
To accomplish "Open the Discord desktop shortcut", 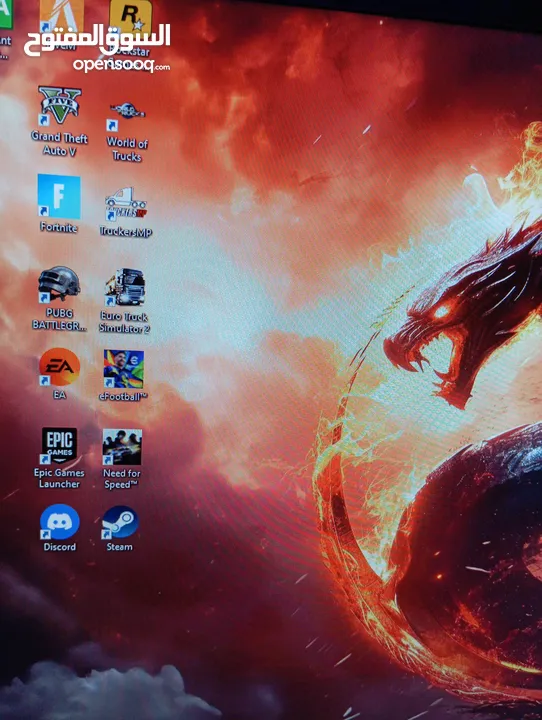I will [59, 521].
